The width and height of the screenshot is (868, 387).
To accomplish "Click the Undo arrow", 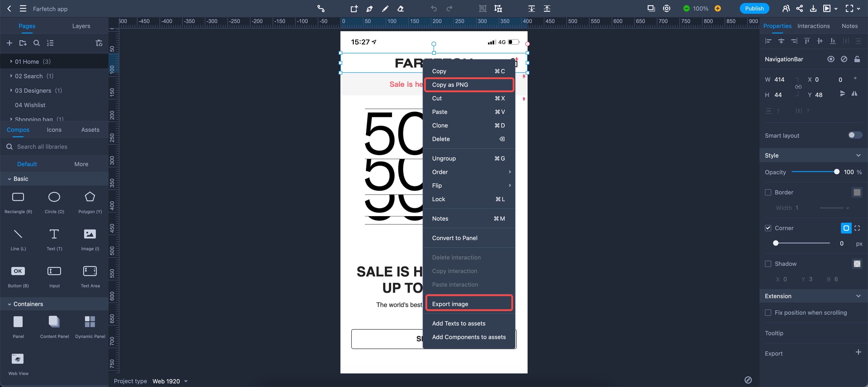I will pyautogui.click(x=434, y=8).
